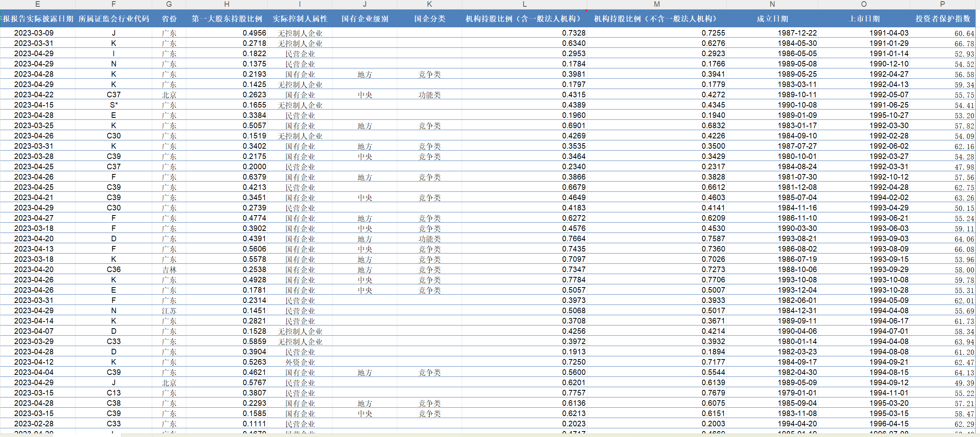This screenshot has width=980, height=437.
Task: Select the 上市日期 header cell
Action: (x=864, y=19)
